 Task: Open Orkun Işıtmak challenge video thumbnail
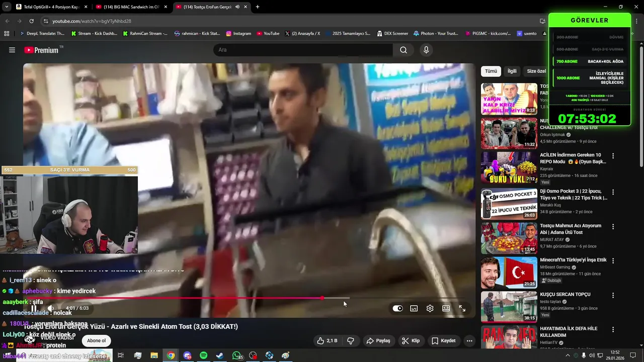coord(509,133)
